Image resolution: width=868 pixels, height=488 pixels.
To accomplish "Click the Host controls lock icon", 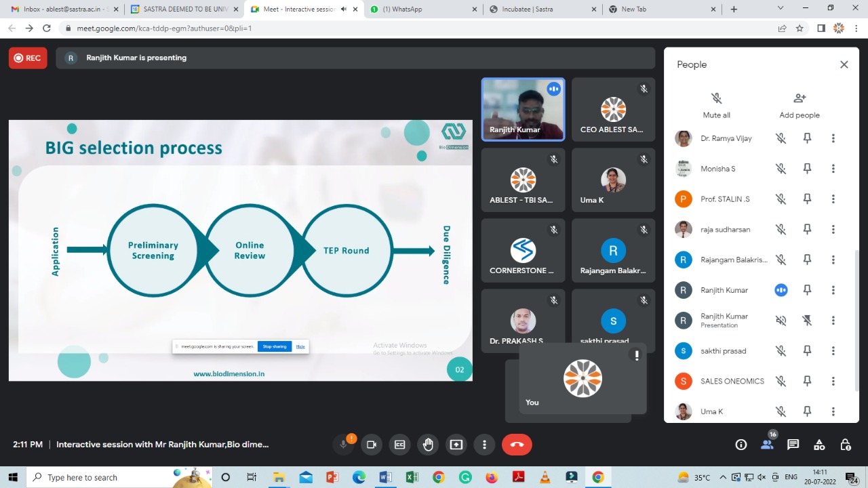I will pyautogui.click(x=845, y=445).
